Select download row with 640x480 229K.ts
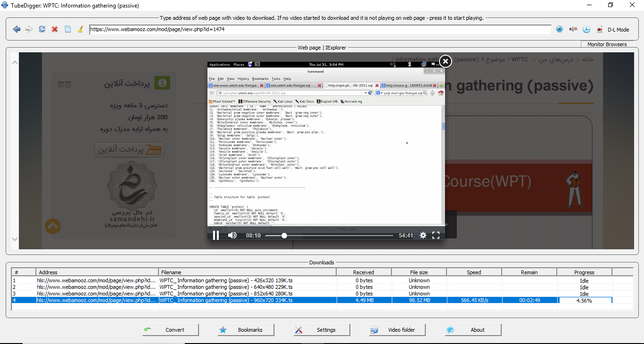 click(x=322, y=287)
